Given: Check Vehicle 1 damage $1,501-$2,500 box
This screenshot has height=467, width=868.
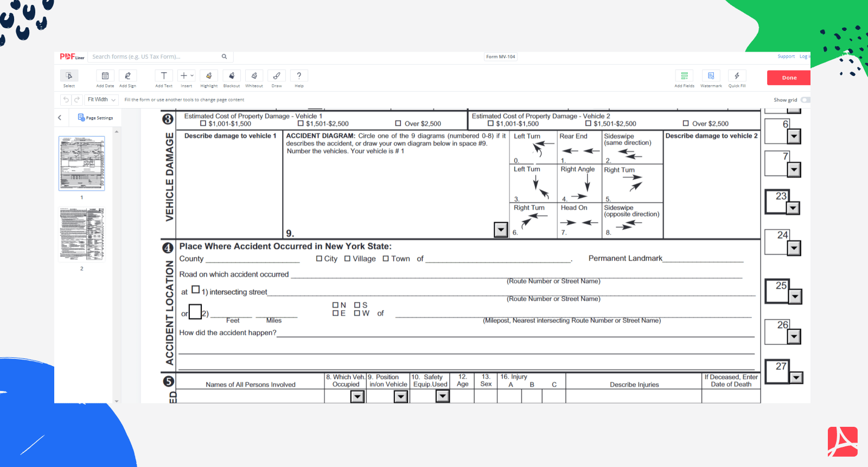Looking at the screenshot, I should pos(301,123).
